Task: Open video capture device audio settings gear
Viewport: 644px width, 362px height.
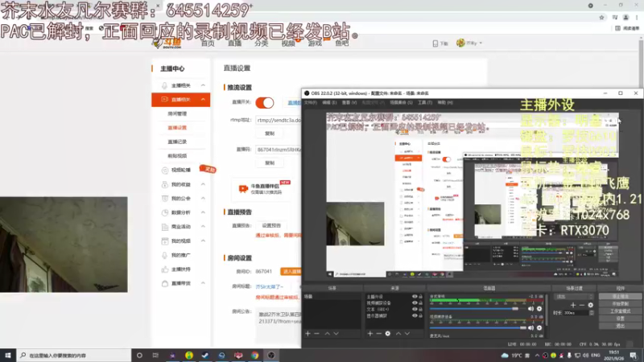Action: click(539, 328)
